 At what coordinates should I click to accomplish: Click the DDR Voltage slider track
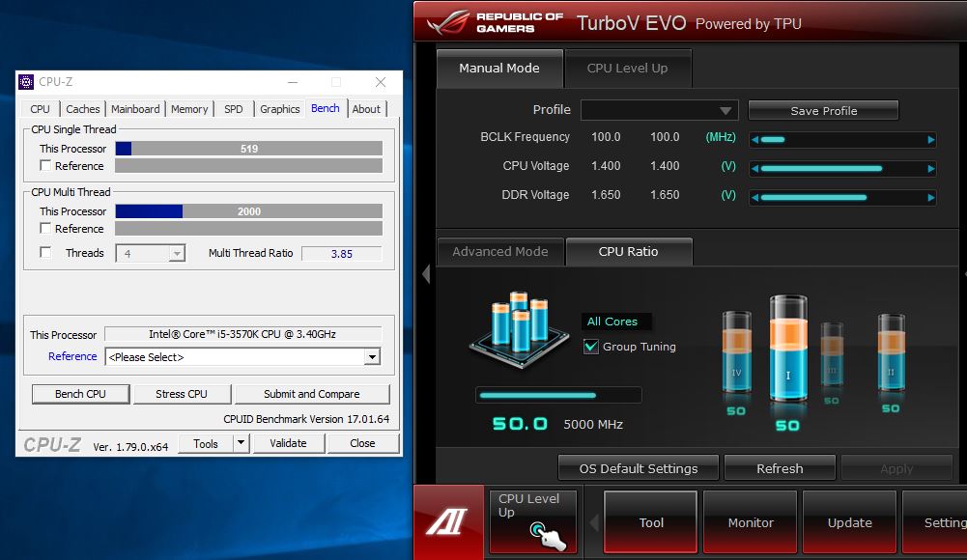coord(842,198)
